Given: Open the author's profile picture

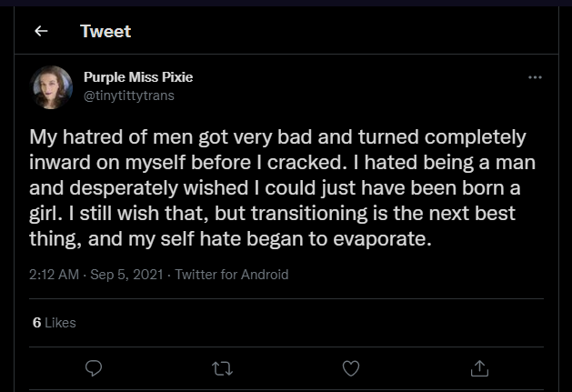Looking at the screenshot, I should [52, 86].
